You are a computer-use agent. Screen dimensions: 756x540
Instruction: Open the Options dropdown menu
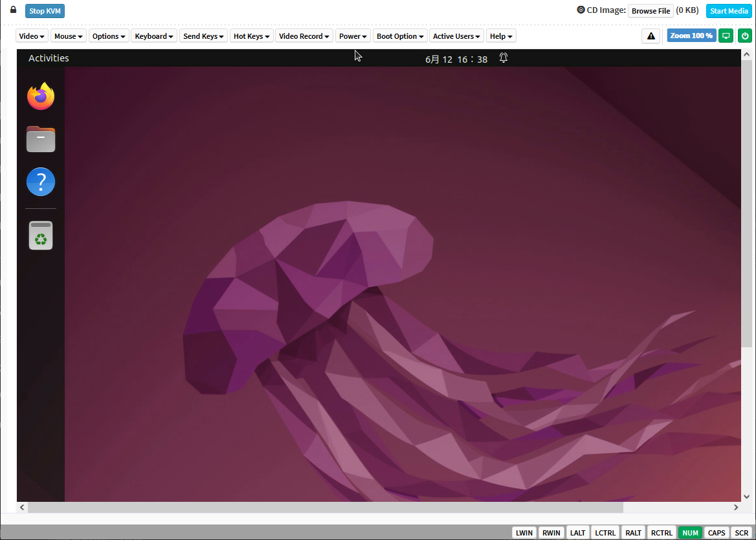(109, 36)
